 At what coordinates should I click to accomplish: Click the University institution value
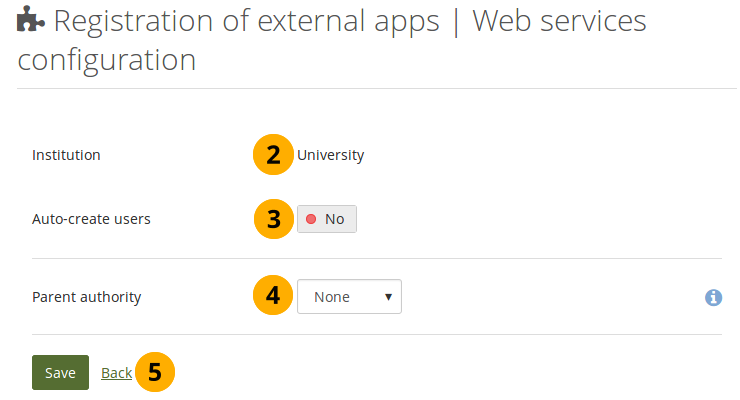(x=330, y=155)
